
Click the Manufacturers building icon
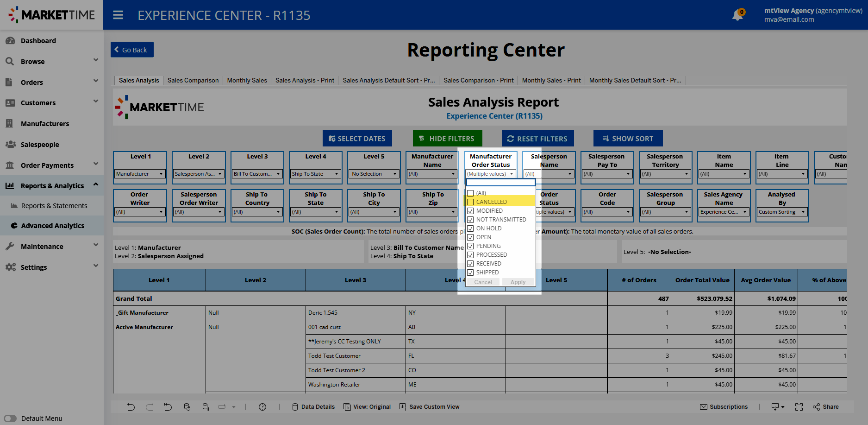pos(9,123)
